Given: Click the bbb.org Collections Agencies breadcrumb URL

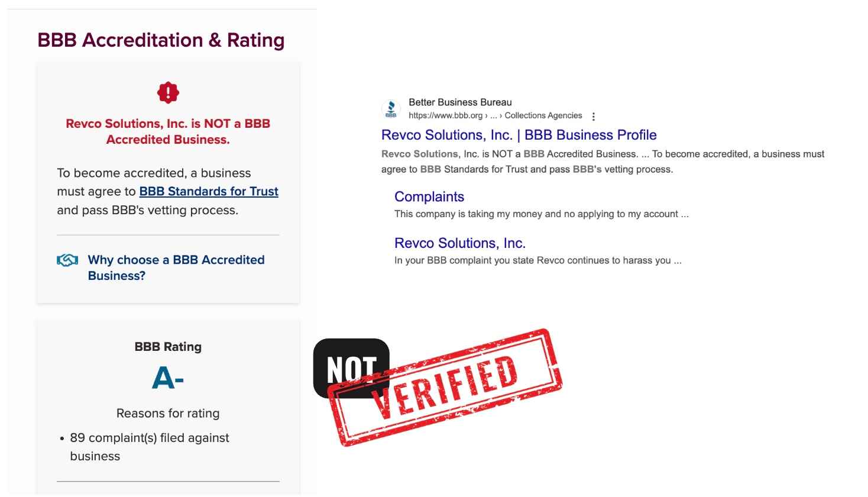Looking at the screenshot, I should [495, 116].
